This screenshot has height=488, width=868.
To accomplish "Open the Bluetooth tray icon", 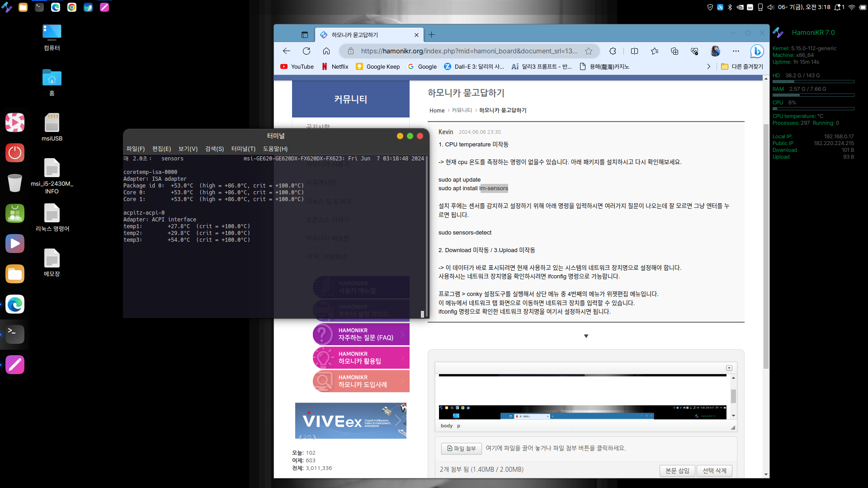I will click(x=730, y=7).
